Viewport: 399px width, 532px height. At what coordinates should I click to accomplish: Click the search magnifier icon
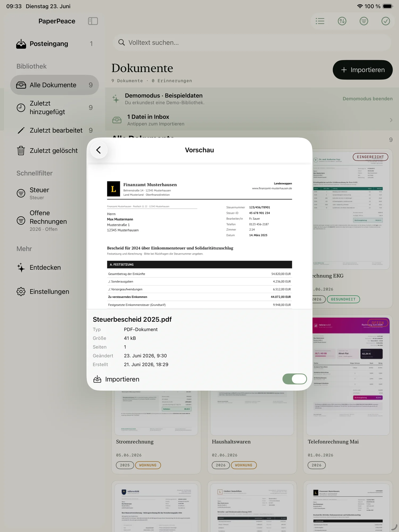coord(121,43)
